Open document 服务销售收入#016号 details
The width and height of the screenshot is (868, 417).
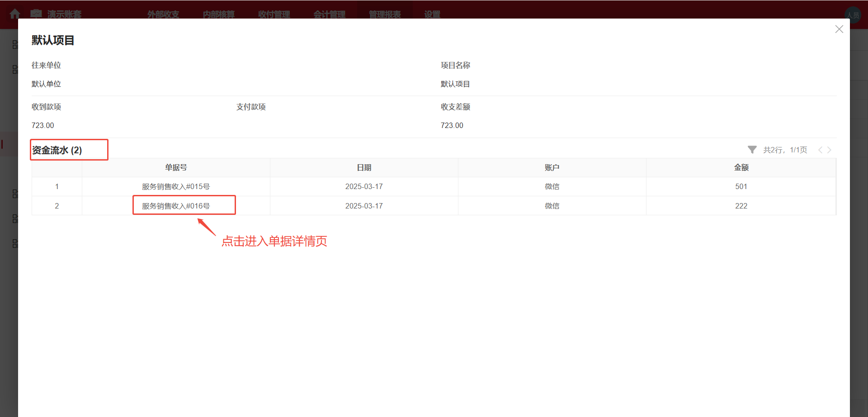click(x=175, y=205)
